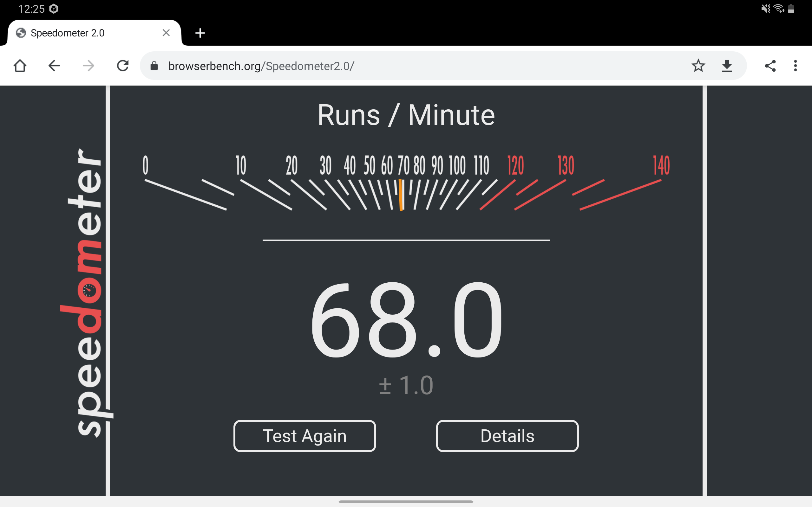Click the download icon in the address bar
Viewport: 812px width, 507px height.
[726, 66]
